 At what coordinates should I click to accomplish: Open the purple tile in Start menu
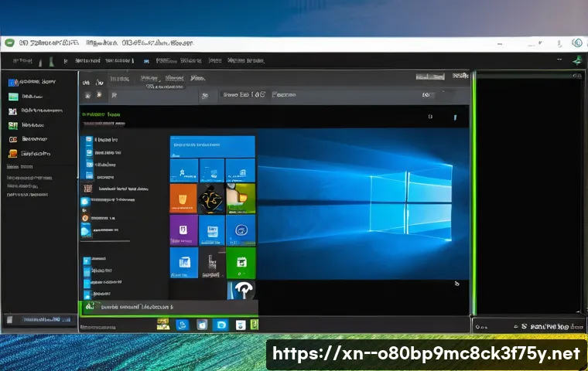[x=184, y=230]
